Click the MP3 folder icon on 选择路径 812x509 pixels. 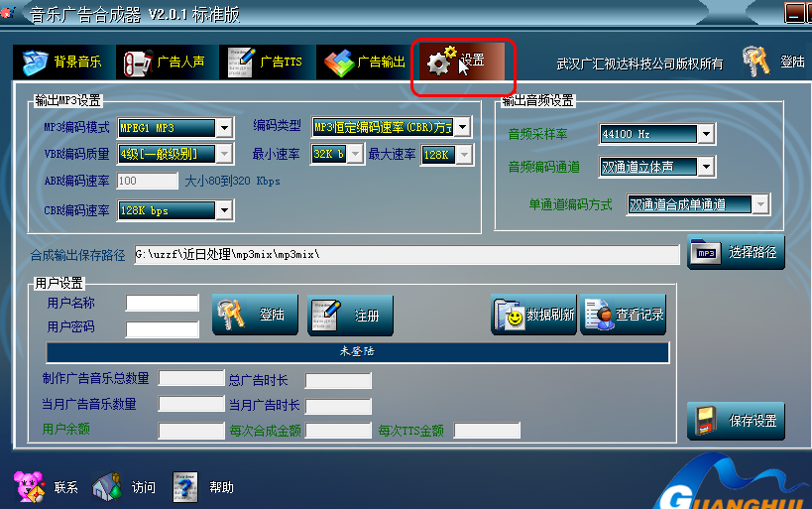706,252
